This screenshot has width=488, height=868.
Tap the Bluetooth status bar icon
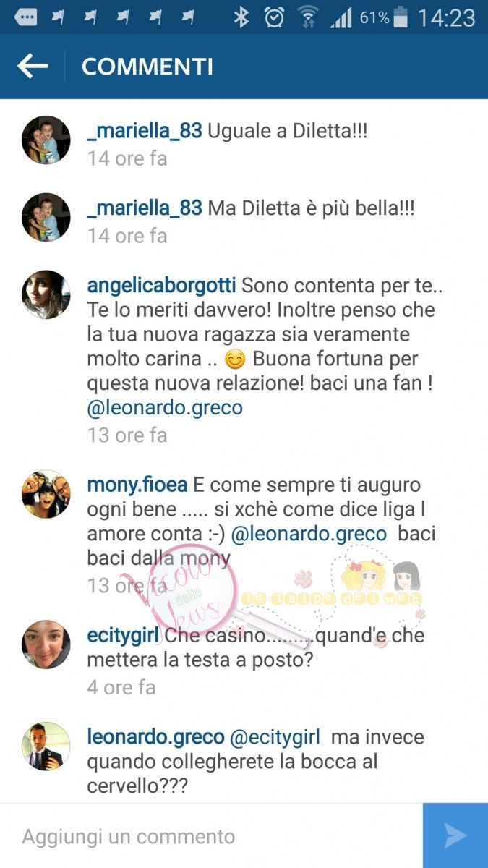click(x=241, y=17)
